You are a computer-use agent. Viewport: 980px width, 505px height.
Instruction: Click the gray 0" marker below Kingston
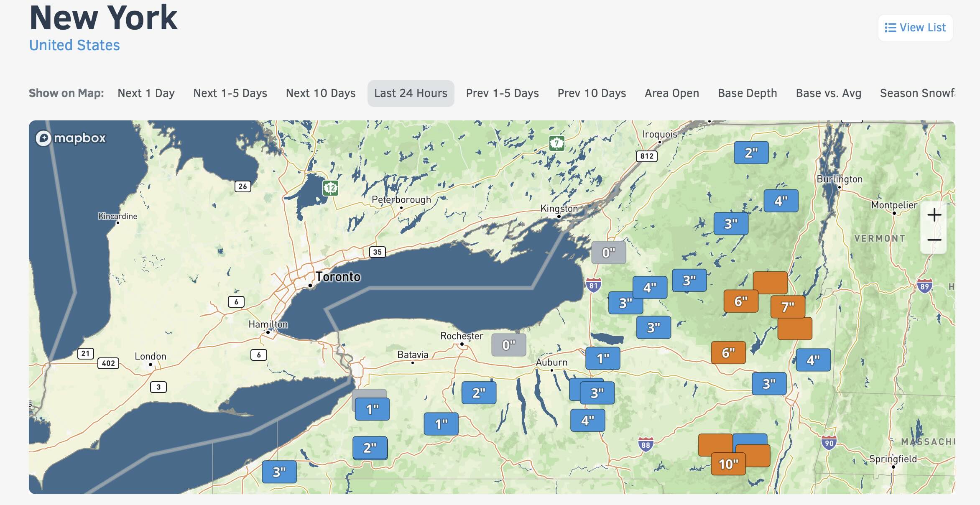(x=608, y=252)
